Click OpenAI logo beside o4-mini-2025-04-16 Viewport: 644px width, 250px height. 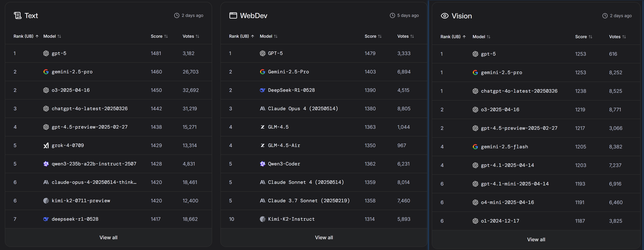pos(475,202)
